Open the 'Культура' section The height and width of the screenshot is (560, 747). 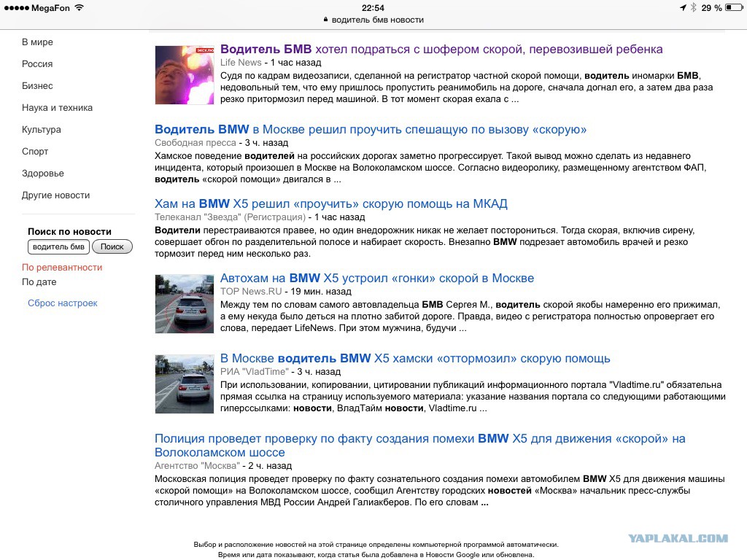pos(42,130)
